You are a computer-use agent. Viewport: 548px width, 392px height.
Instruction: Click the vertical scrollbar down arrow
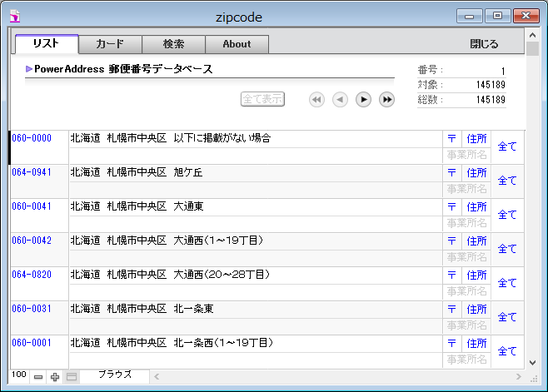(533, 362)
